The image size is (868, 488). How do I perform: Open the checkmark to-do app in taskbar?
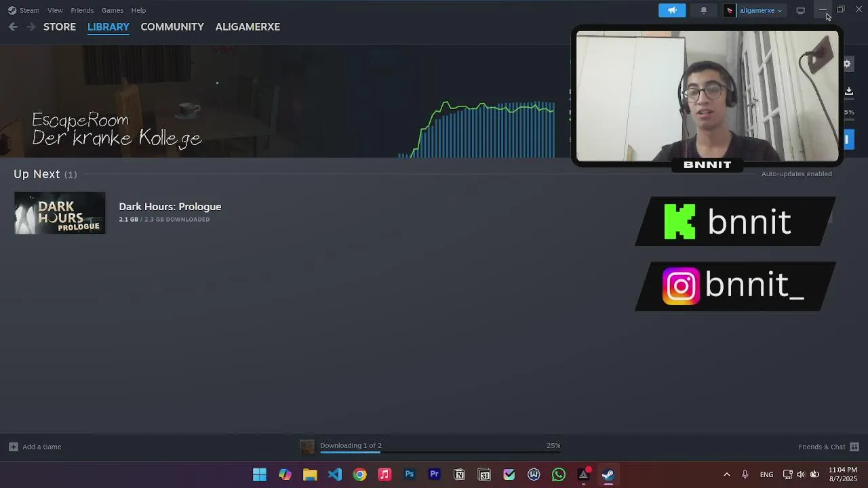click(509, 474)
